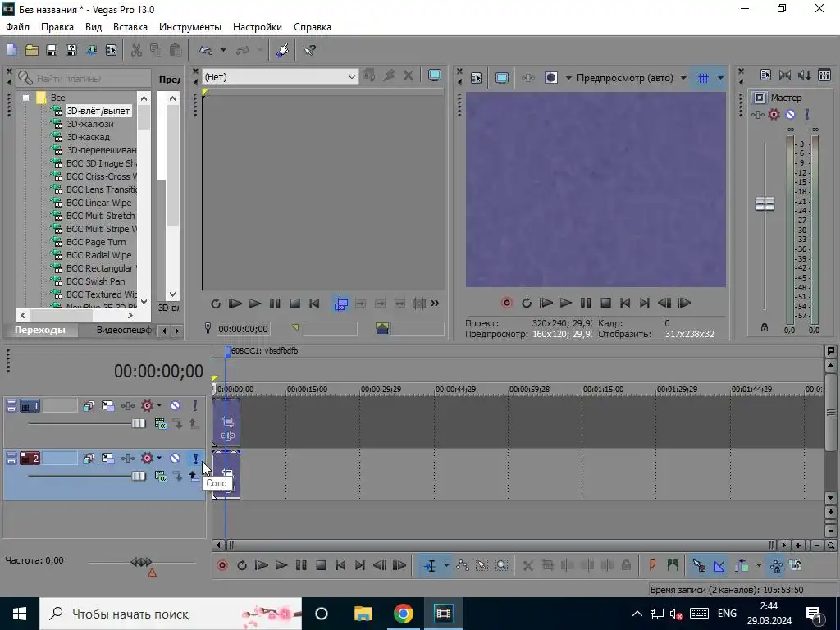Click the Частота playback rate slider

(x=141, y=562)
